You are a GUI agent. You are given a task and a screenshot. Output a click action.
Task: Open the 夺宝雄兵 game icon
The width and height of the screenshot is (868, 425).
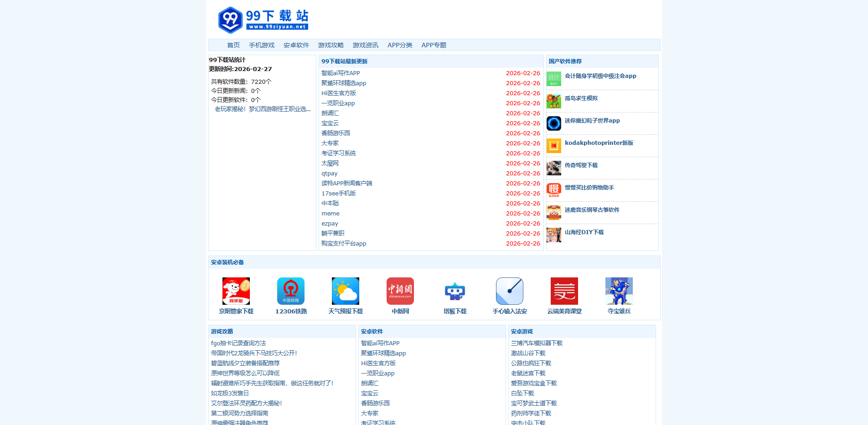(x=619, y=291)
